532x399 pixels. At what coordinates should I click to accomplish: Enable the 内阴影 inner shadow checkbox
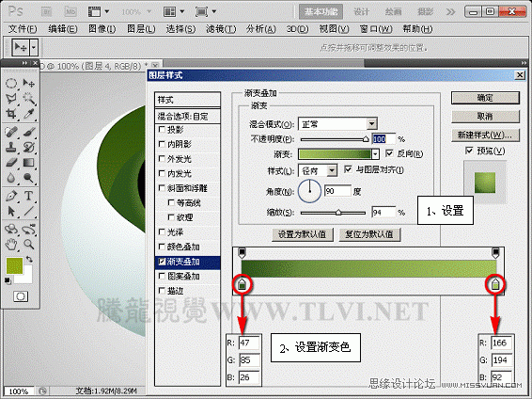pyautogui.click(x=162, y=144)
